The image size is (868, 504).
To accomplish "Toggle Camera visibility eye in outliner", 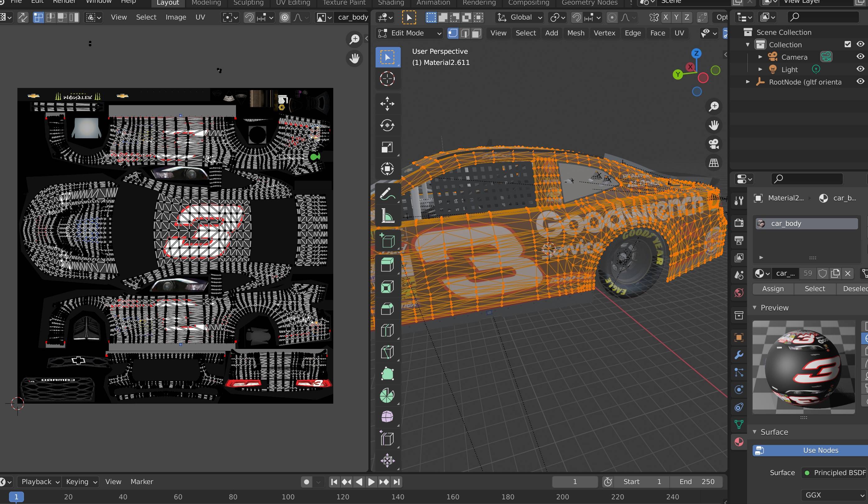I will tap(860, 57).
